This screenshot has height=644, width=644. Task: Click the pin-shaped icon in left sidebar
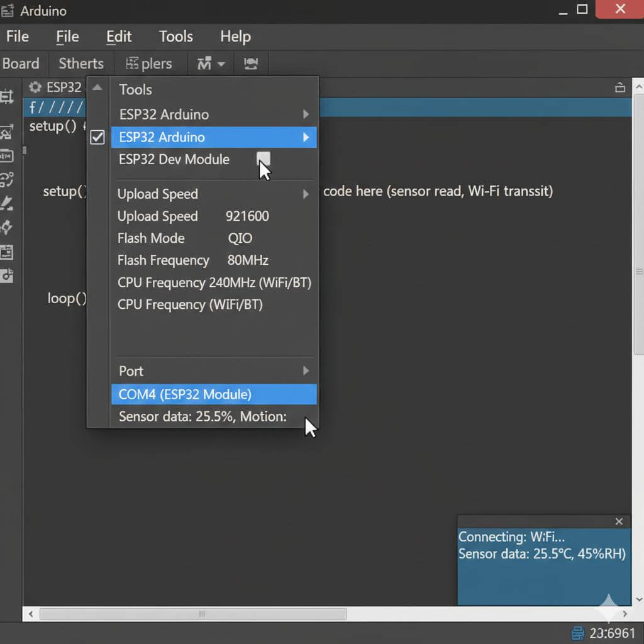pos(6,227)
